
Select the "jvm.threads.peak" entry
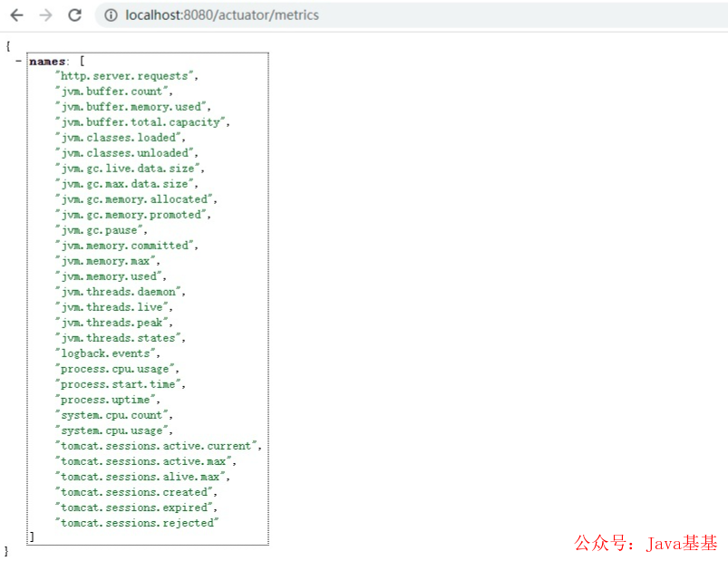click(x=112, y=323)
